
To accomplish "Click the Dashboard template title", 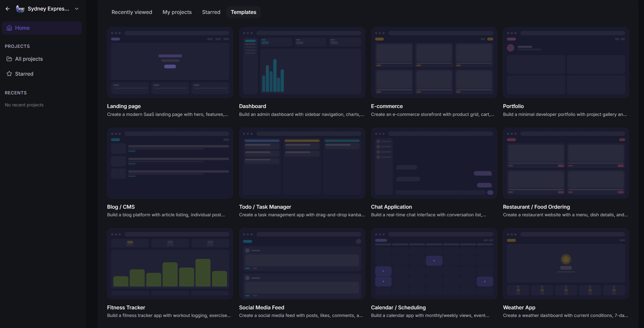I will pos(253,106).
